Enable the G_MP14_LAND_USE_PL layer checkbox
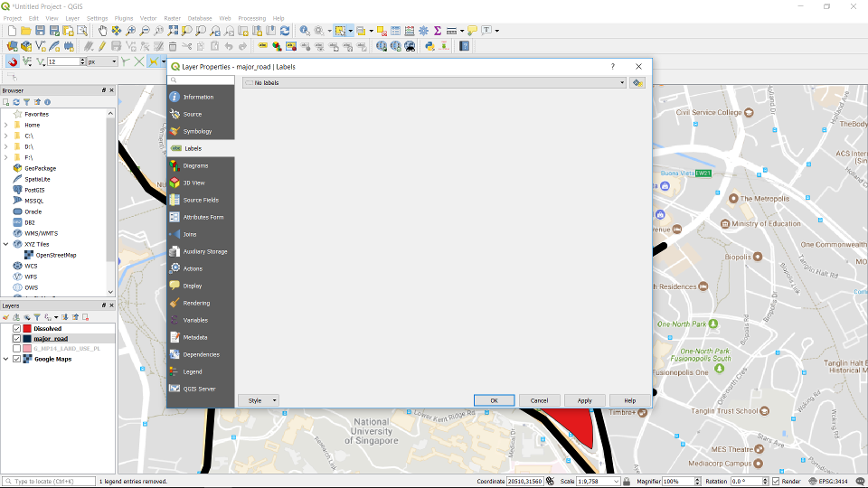Screen dimensions: 868x488 point(16,349)
